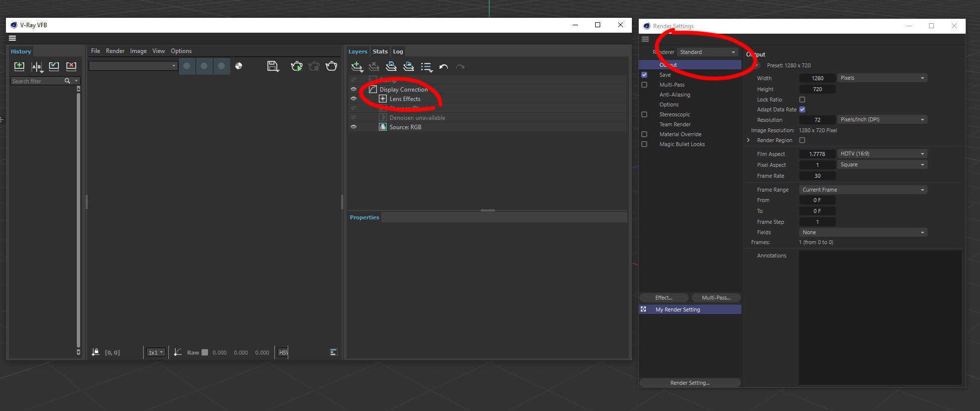980x411 pixels.
Task: Click Load history image to VFB icon
Action: 54,66
